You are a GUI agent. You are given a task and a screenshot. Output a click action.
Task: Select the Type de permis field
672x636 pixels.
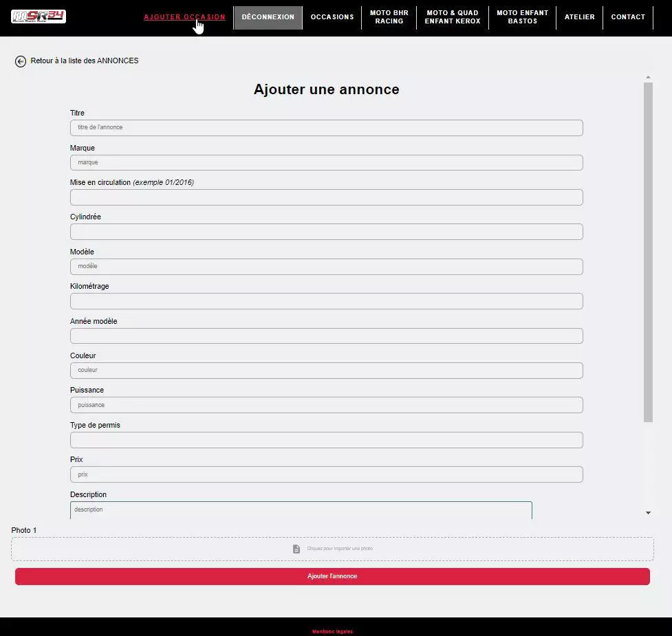click(326, 440)
